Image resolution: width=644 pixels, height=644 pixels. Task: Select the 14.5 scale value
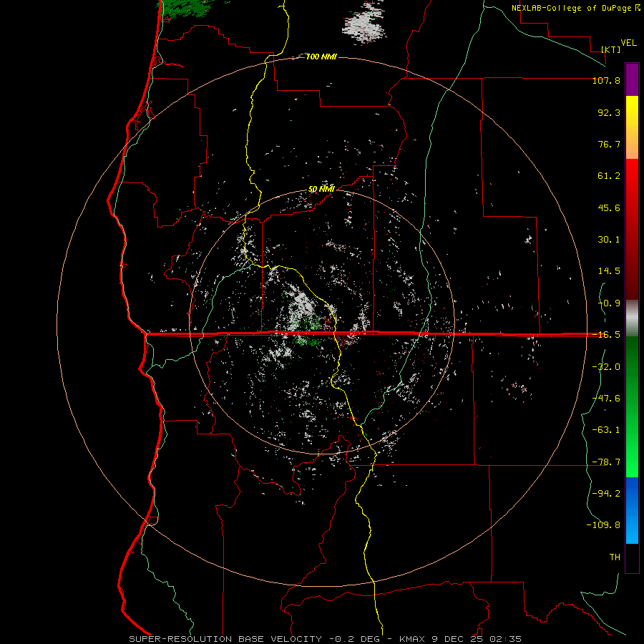point(609,271)
